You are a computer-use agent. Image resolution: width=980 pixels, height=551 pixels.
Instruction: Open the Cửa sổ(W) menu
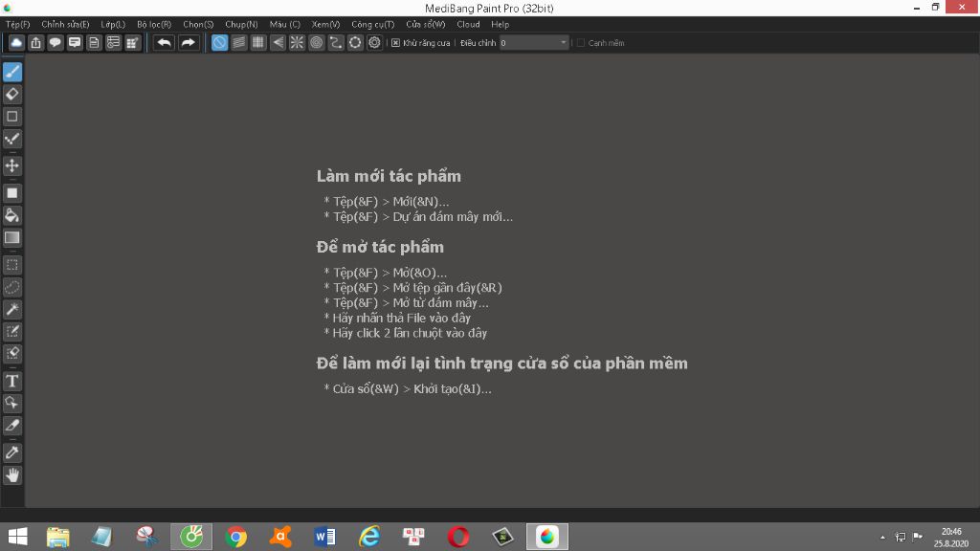[426, 24]
